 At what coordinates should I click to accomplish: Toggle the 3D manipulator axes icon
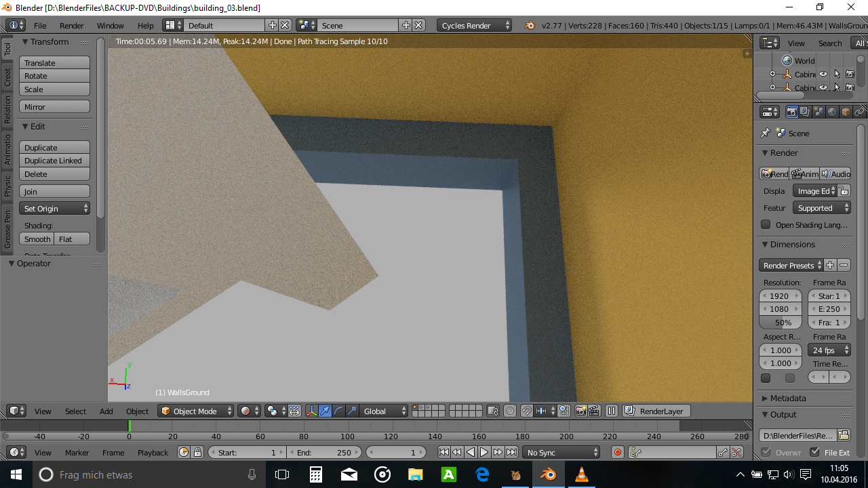point(311,411)
